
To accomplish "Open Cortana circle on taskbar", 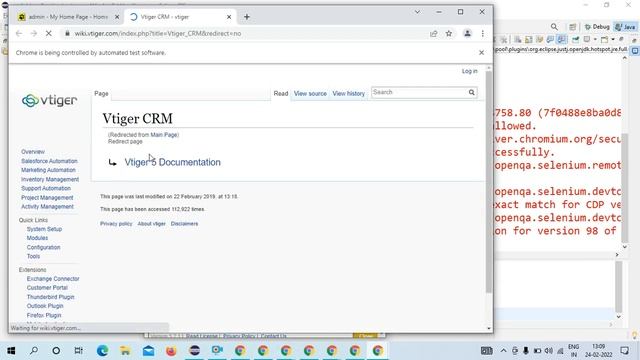I will click(x=56, y=351).
